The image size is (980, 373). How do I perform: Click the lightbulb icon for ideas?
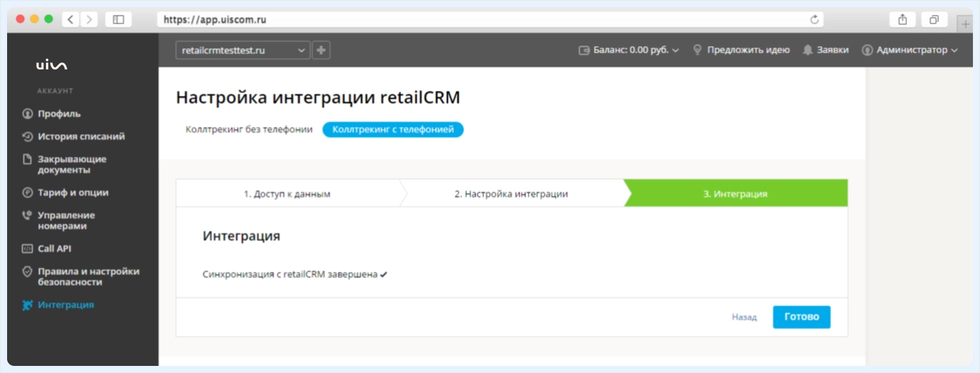pyautogui.click(x=697, y=50)
